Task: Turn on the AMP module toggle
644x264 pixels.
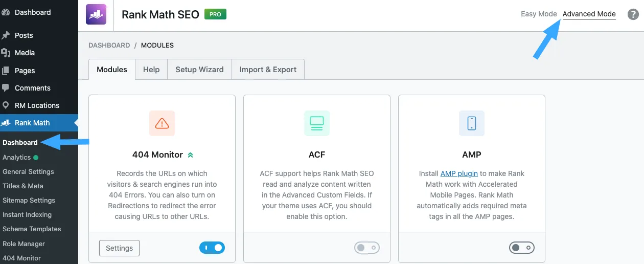Action: (x=522, y=248)
